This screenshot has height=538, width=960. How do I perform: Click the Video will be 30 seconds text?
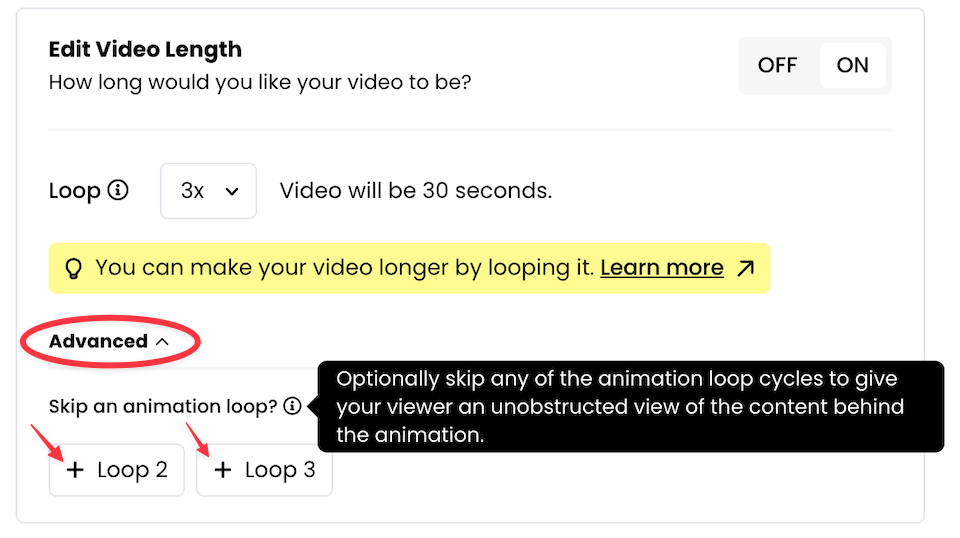pyautogui.click(x=416, y=190)
